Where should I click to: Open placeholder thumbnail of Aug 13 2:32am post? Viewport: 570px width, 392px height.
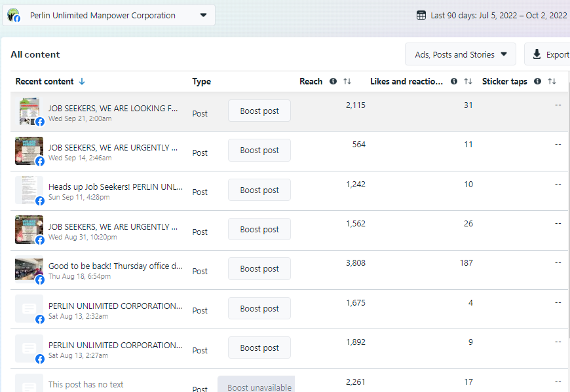point(29,308)
